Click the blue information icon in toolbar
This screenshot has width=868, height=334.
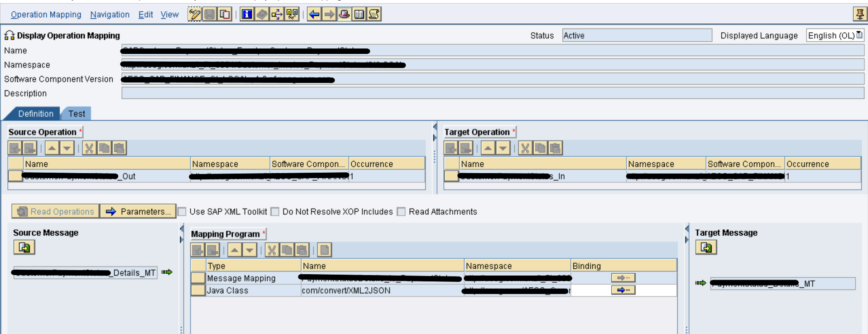[x=247, y=15]
